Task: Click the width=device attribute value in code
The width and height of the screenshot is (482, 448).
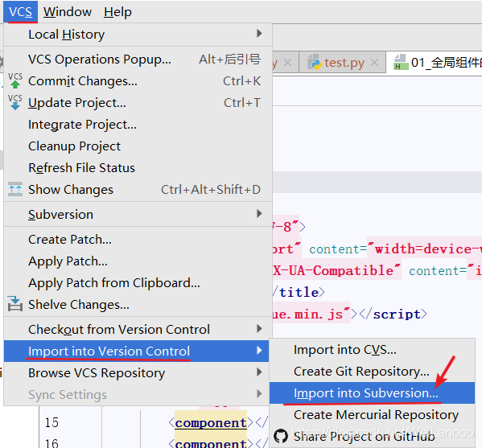Action: point(424,249)
